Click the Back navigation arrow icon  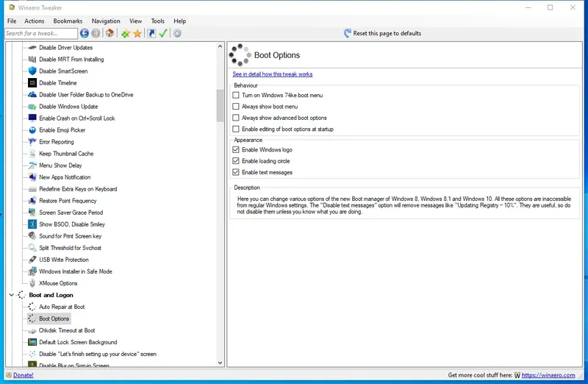[x=85, y=33]
